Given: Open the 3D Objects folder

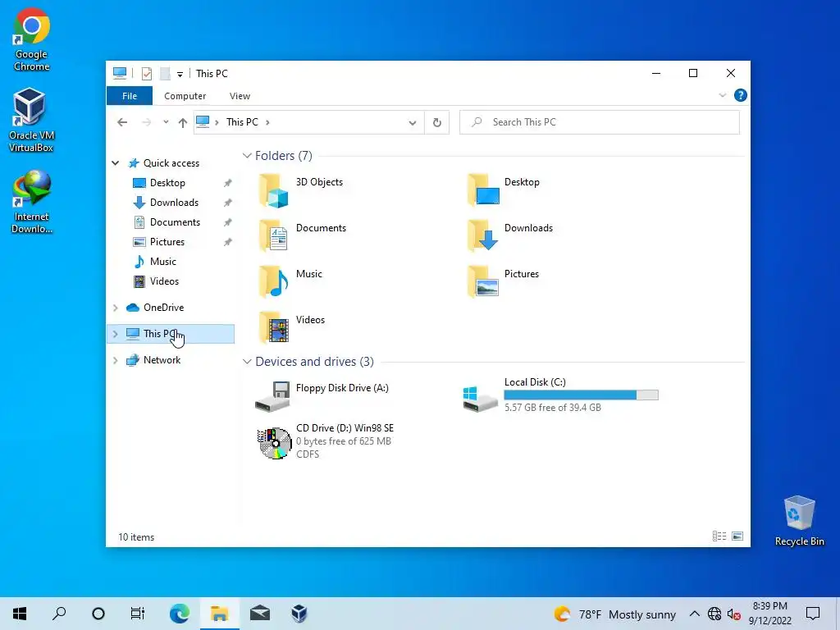Looking at the screenshot, I should (300, 190).
